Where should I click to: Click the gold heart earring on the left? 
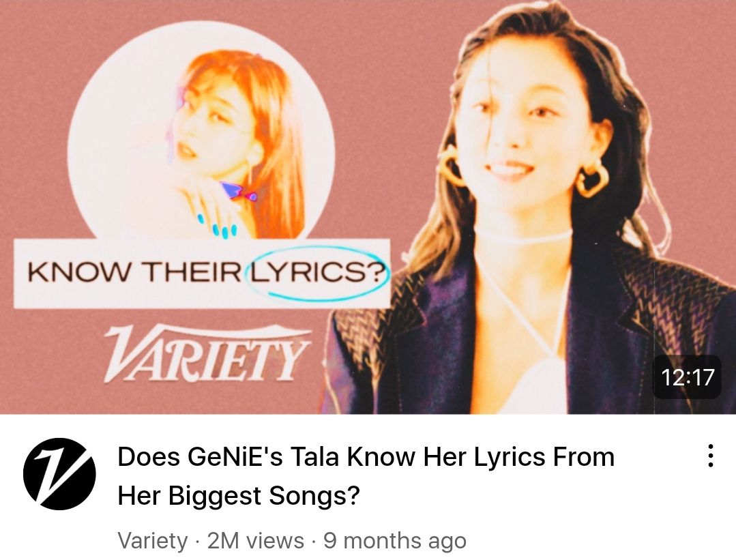click(x=451, y=166)
